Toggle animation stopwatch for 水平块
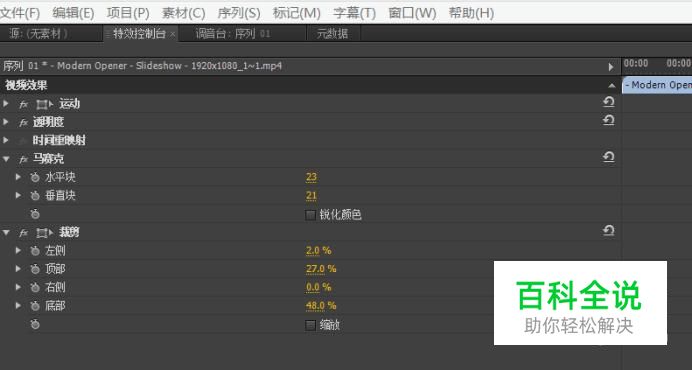 click(x=35, y=177)
